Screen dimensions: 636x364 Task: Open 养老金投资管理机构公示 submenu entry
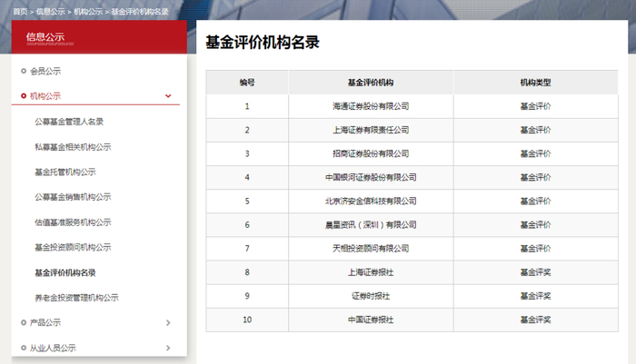(x=76, y=298)
